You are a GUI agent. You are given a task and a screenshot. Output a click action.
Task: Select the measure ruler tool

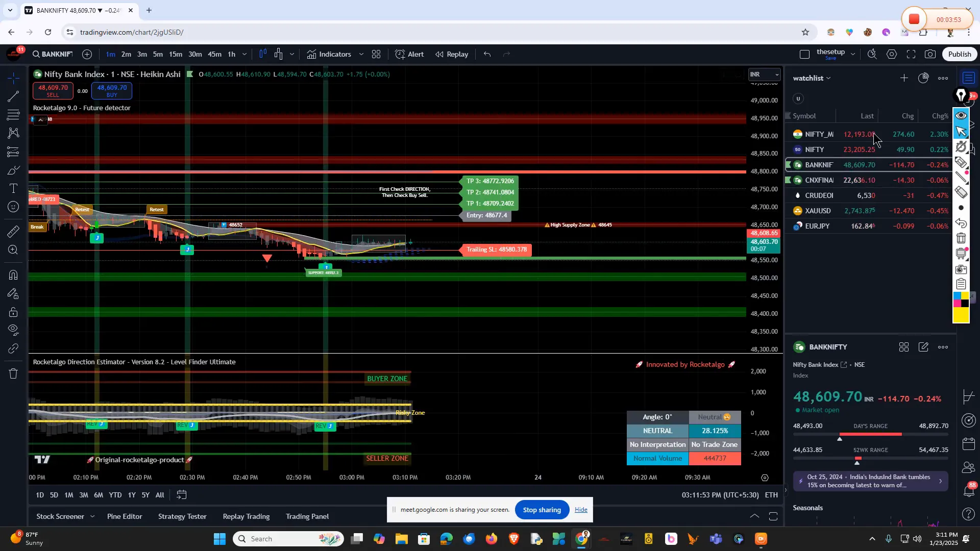click(13, 231)
